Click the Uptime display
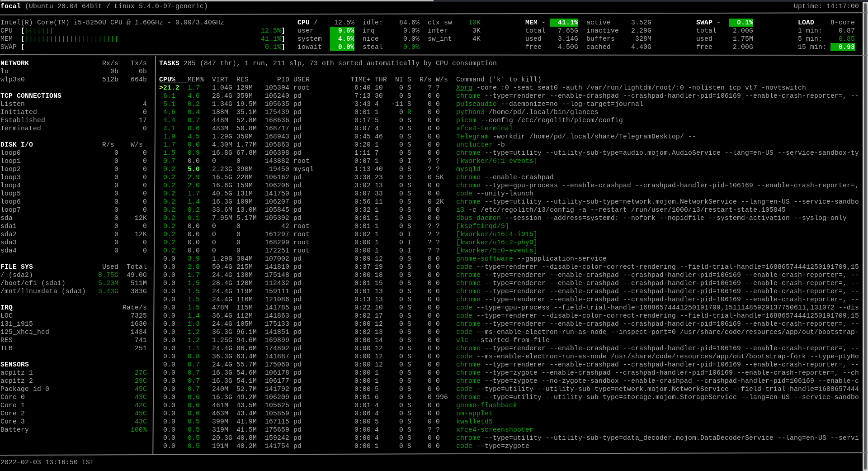This screenshot has height=471, width=868. [826, 6]
